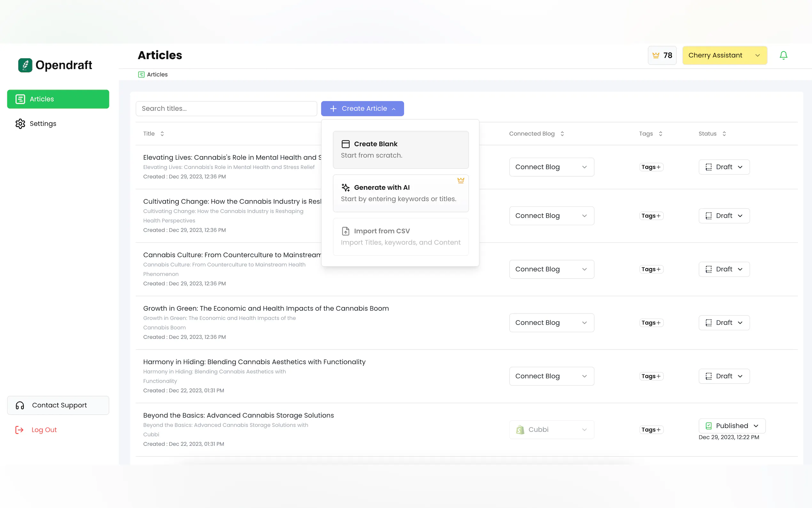
Task: Select the Create Blank option
Action: coord(401,149)
